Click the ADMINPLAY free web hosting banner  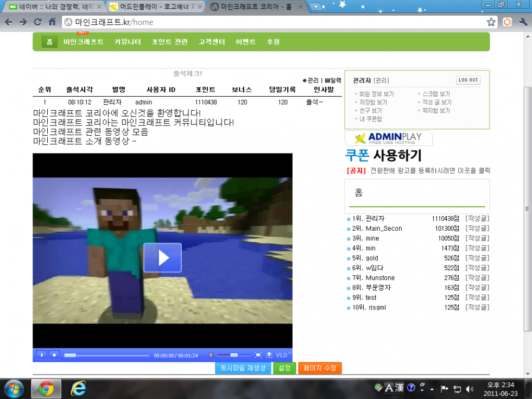coord(389,138)
